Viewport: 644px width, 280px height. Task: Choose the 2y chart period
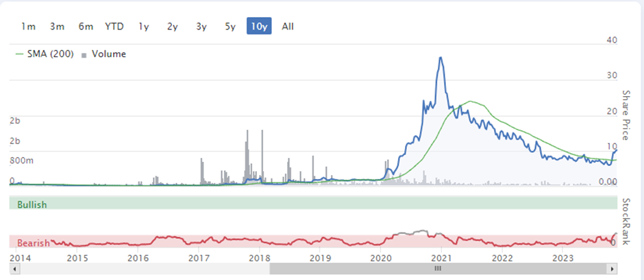(x=172, y=26)
